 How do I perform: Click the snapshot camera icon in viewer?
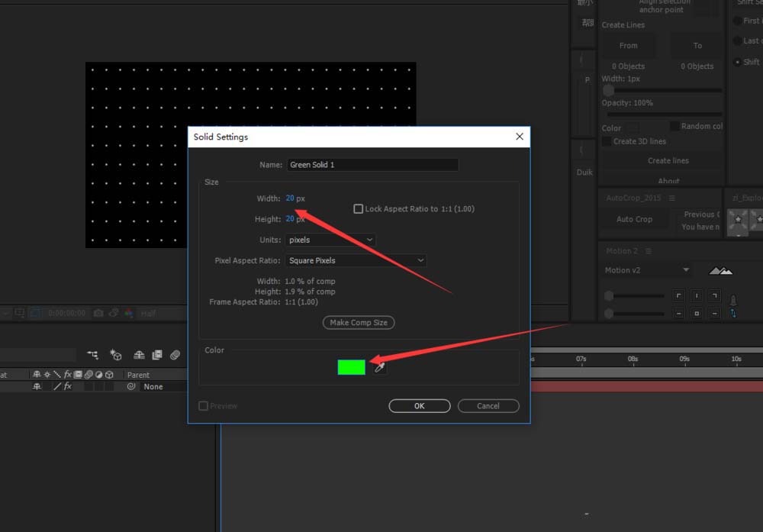click(98, 313)
